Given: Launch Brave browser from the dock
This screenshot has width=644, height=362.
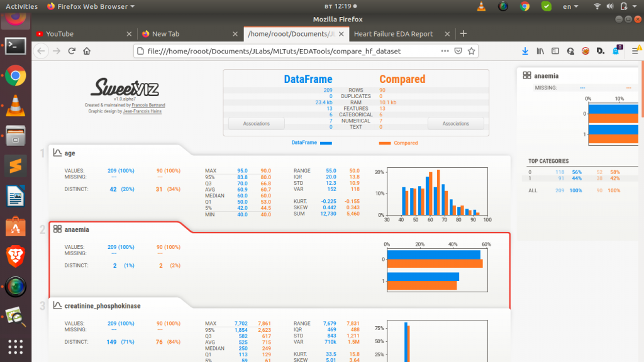Looking at the screenshot, I should 15,255.
